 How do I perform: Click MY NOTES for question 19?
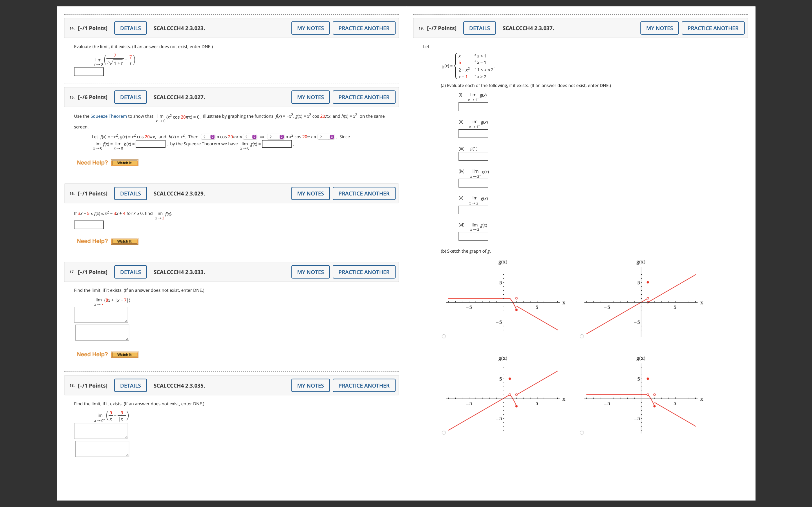pos(659,28)
